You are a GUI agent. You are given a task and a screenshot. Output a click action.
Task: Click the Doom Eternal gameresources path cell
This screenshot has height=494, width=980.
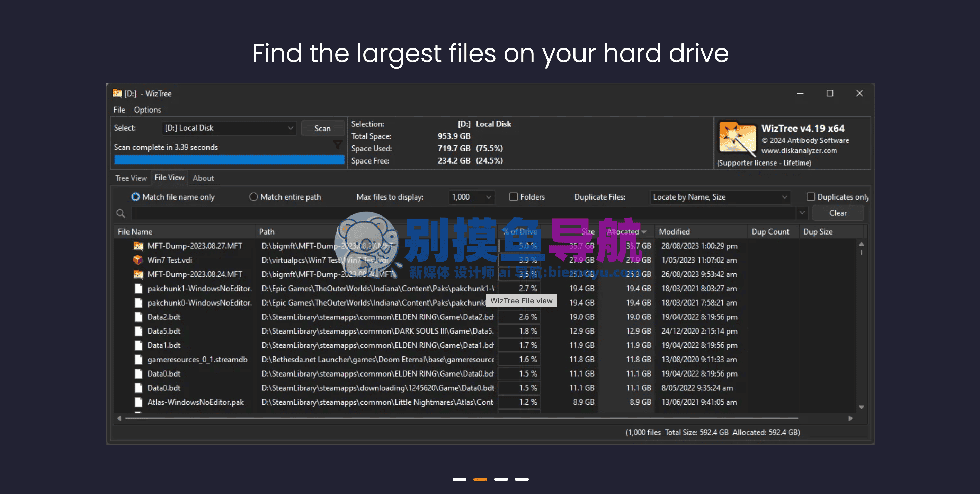point(377,360)
